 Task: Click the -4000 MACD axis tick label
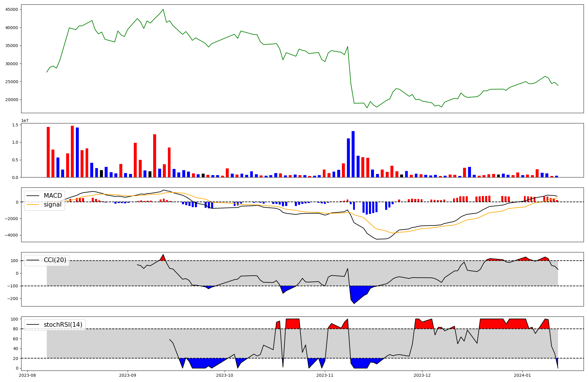[x=11, y=235]
